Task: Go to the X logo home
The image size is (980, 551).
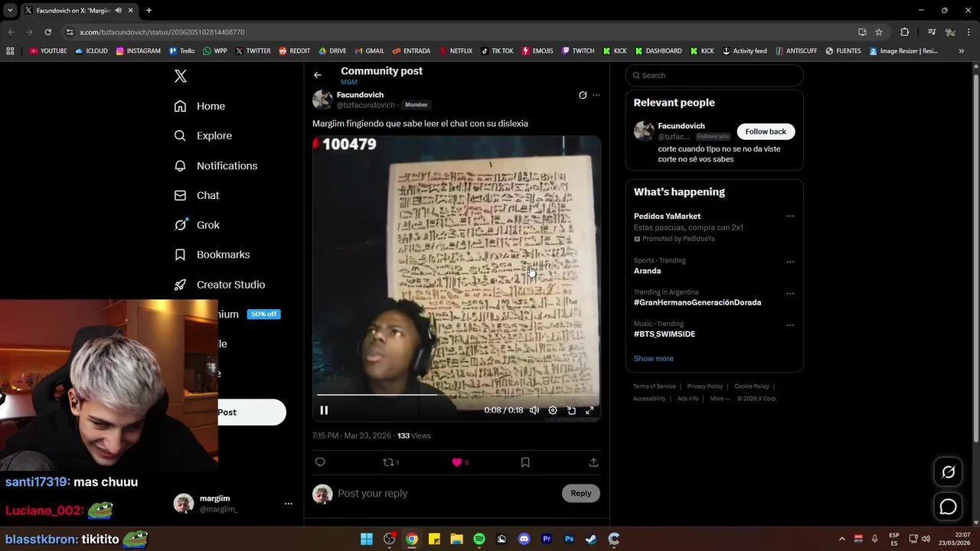Action: coord(181,76)
